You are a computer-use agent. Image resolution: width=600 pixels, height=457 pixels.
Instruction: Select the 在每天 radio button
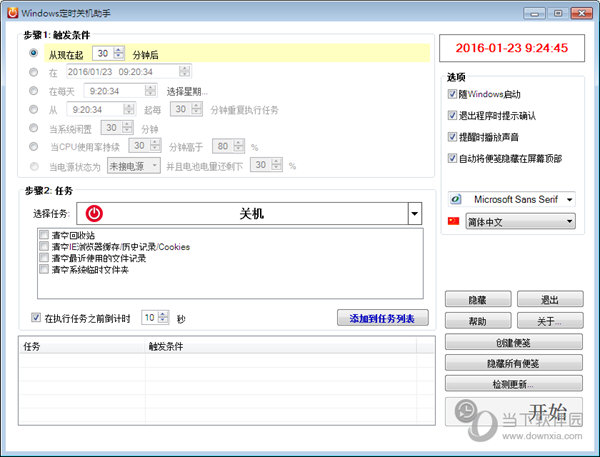coord(34,91)
